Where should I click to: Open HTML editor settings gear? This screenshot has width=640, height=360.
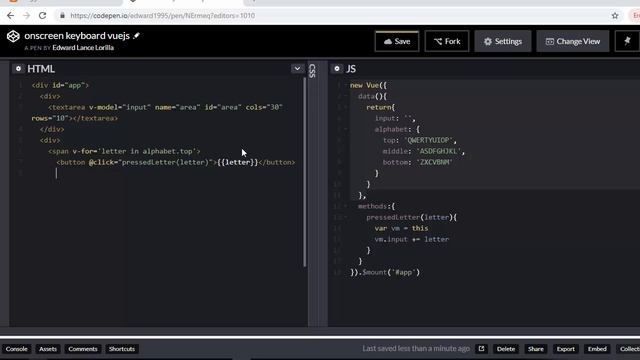coord(18,69)
